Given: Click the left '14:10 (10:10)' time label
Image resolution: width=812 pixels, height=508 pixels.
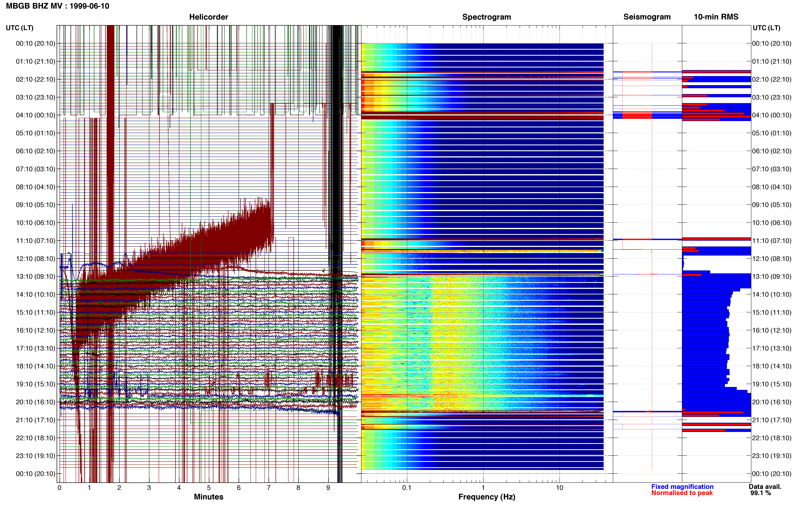Looking at the screenshot, I should [x=36, y=294].
